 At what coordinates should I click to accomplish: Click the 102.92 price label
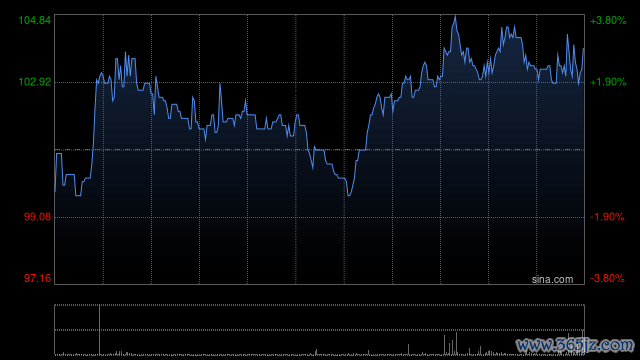click(x=35, y=82)
